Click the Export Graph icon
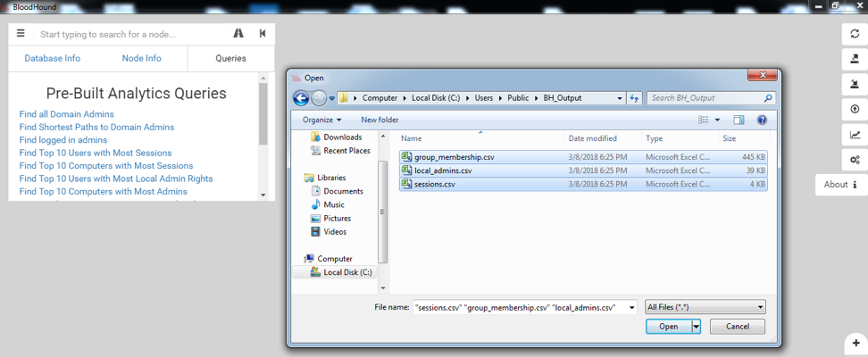 (x=855, y=59)
